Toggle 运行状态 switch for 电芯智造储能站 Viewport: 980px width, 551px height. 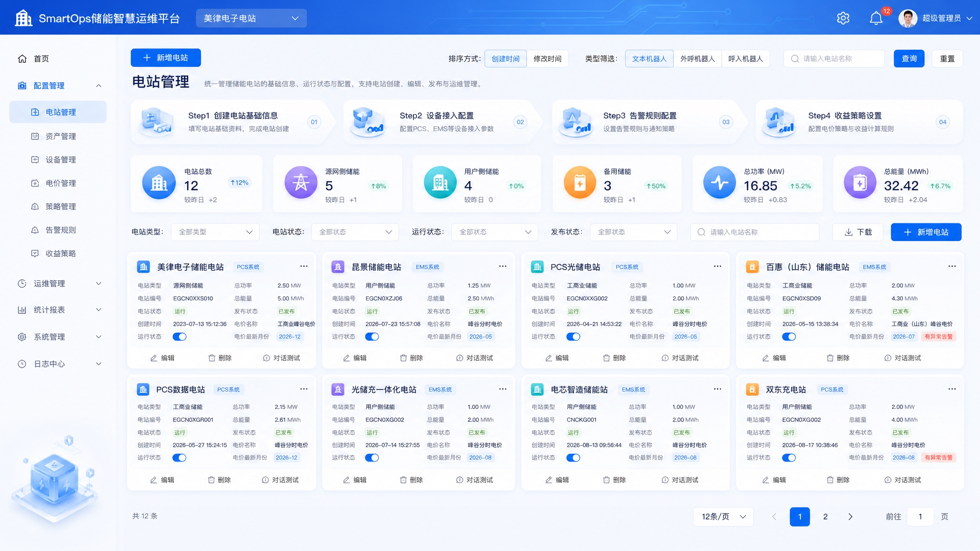[573, 458]
